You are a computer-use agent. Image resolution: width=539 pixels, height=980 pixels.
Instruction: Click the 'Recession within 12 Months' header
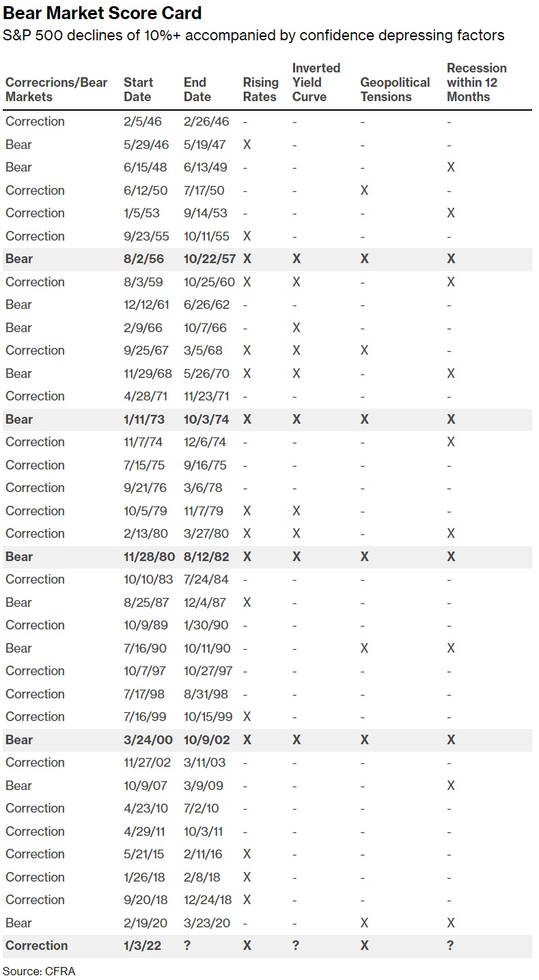point(476,82)
